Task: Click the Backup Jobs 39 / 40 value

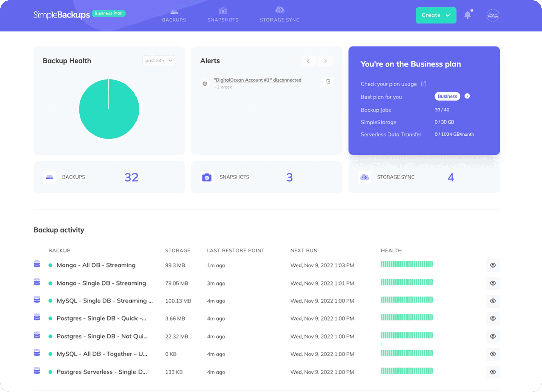Action: coord(442,110)
